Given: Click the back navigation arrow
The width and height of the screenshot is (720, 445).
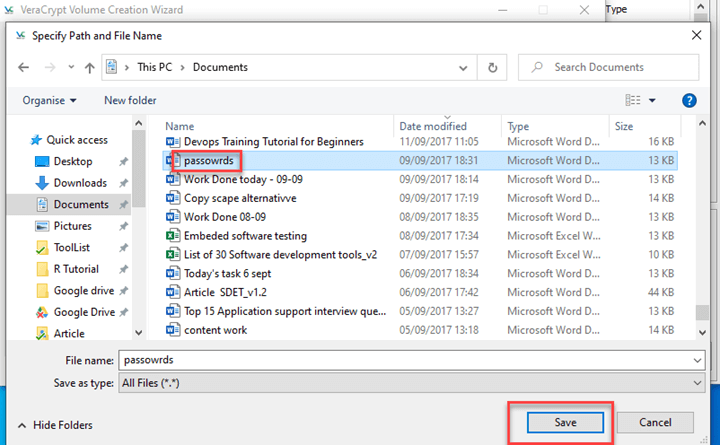Looking at the screenshot, I should (x=25, y=67).
